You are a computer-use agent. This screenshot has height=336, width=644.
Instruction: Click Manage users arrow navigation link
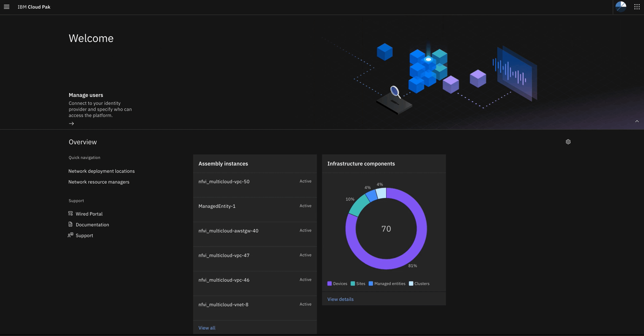click(72, 124)
